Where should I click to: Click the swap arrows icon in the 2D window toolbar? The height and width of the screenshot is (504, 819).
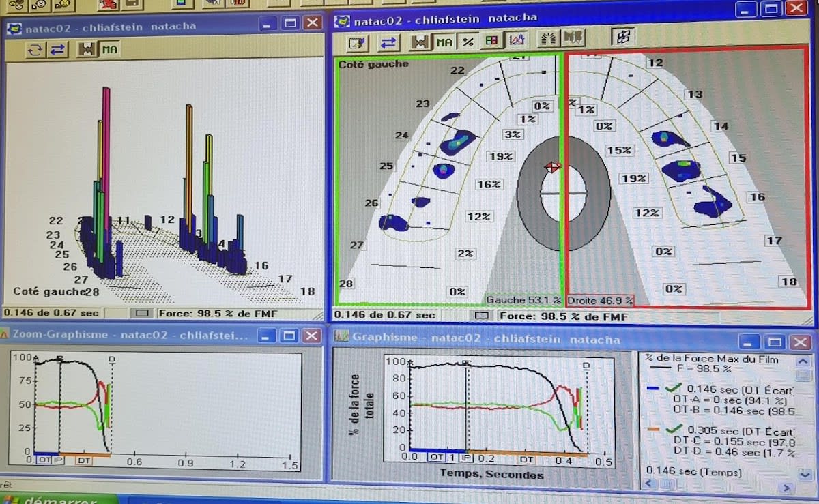pyautogui.click(x=388, y=42)
